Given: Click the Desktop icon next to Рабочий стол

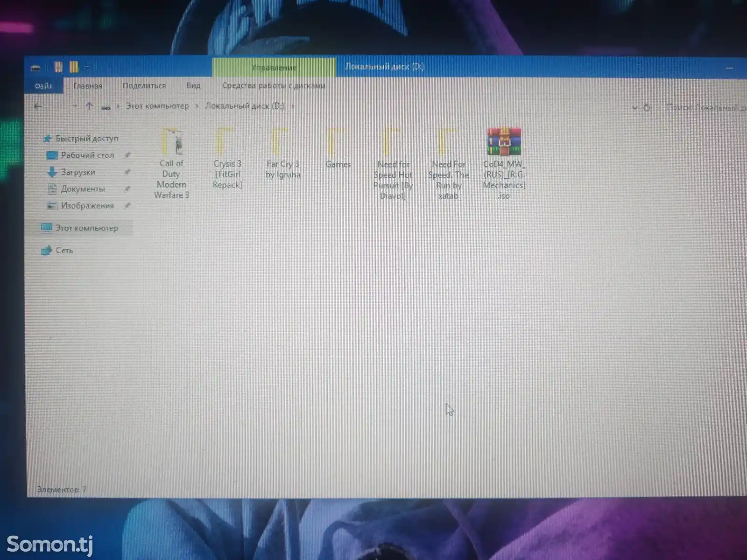Looking at the screenshot, I should [52, 155].
